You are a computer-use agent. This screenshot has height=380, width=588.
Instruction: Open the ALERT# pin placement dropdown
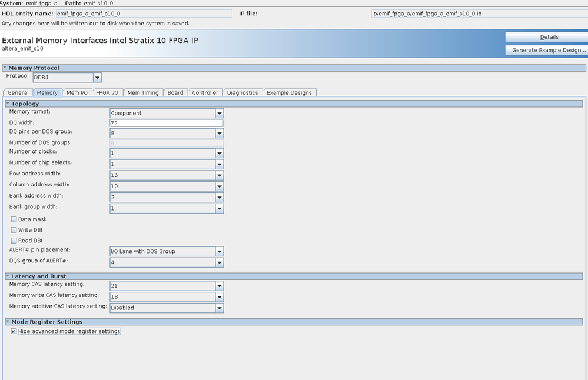point(220,251)
